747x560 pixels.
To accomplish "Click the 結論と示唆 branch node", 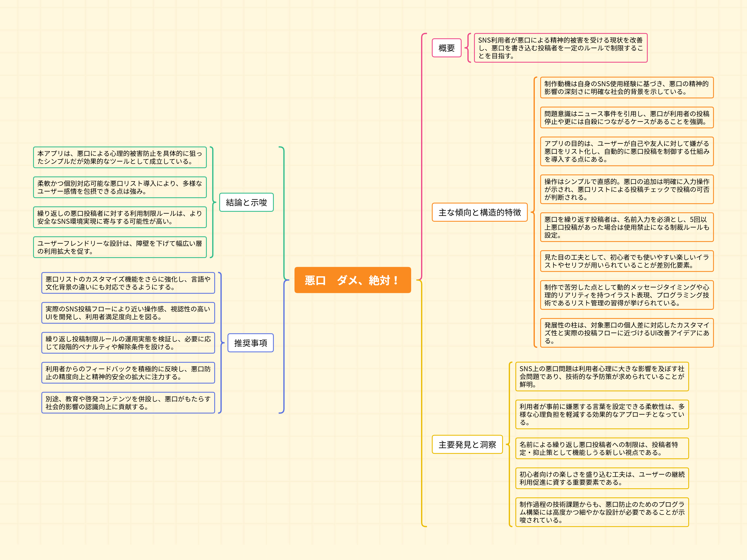I will tap(246, 202).
